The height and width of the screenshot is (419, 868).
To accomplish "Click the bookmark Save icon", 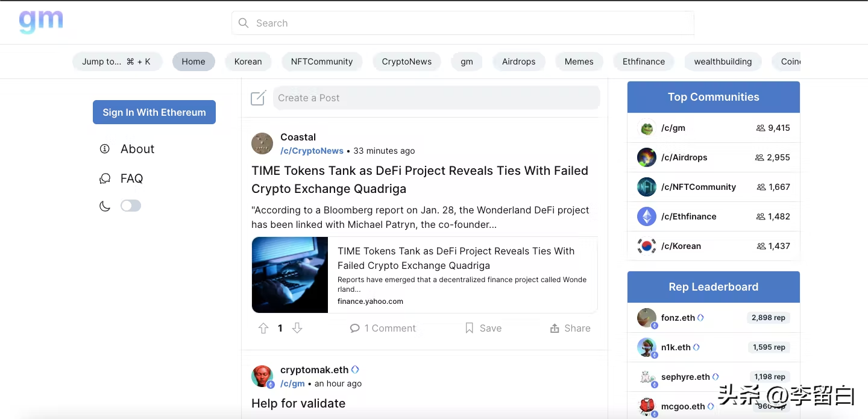I will click(x=470, y=328).
